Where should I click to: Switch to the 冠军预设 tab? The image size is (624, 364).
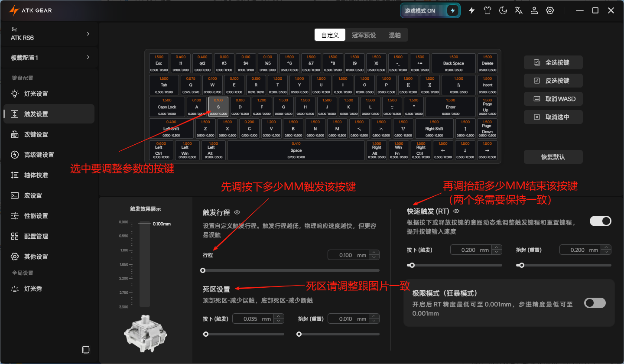click(364, 35)
